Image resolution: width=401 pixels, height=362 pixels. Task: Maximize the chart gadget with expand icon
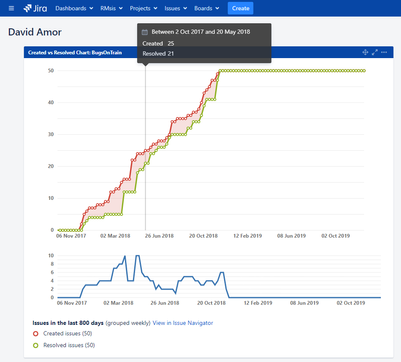(x=375, y=52)
